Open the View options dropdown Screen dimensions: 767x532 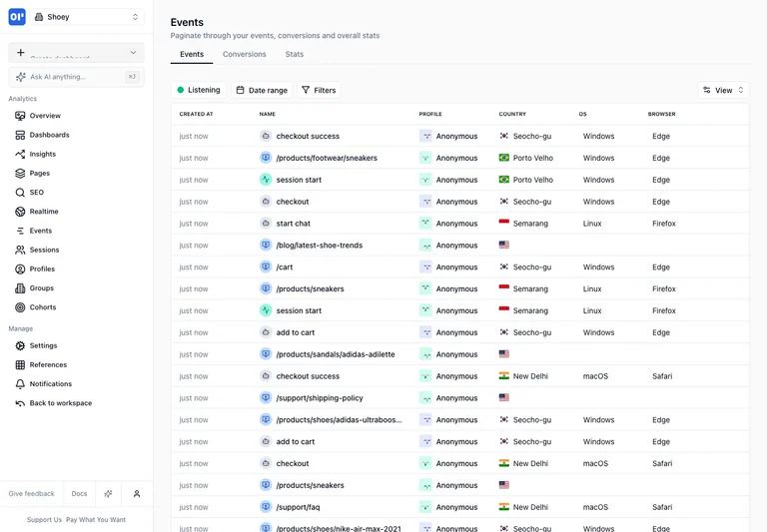tap(723, 90)
